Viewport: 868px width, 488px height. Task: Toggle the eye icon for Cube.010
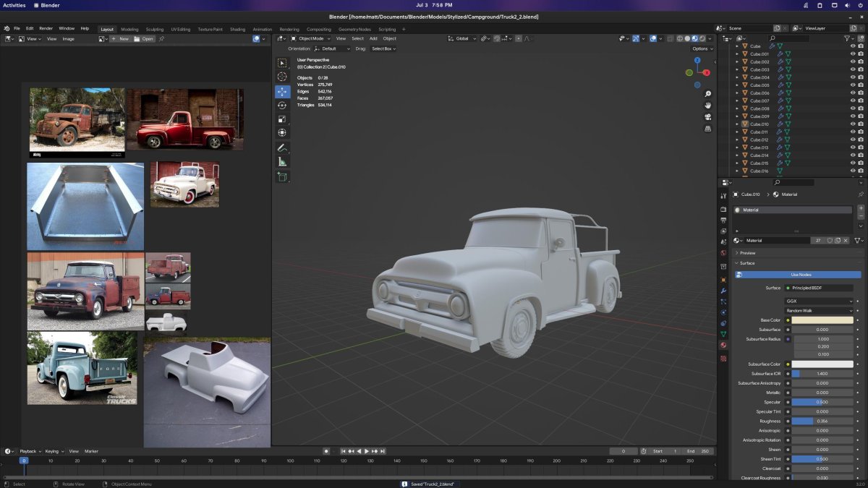853,124
